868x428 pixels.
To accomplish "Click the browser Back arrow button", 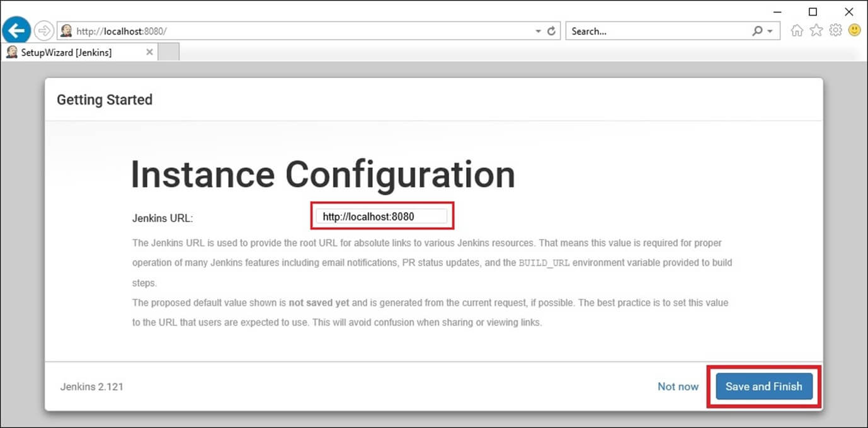I will tap(16, 30).
